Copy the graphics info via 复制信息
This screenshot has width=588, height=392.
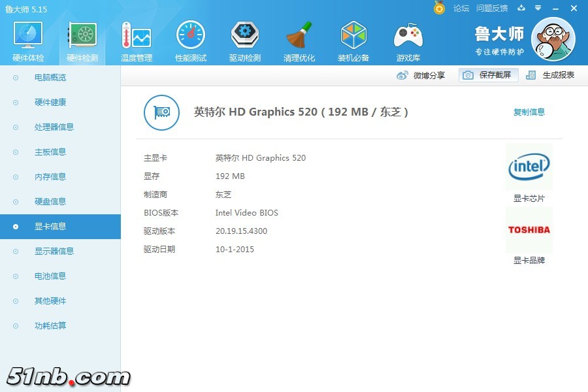click(528, 112)
